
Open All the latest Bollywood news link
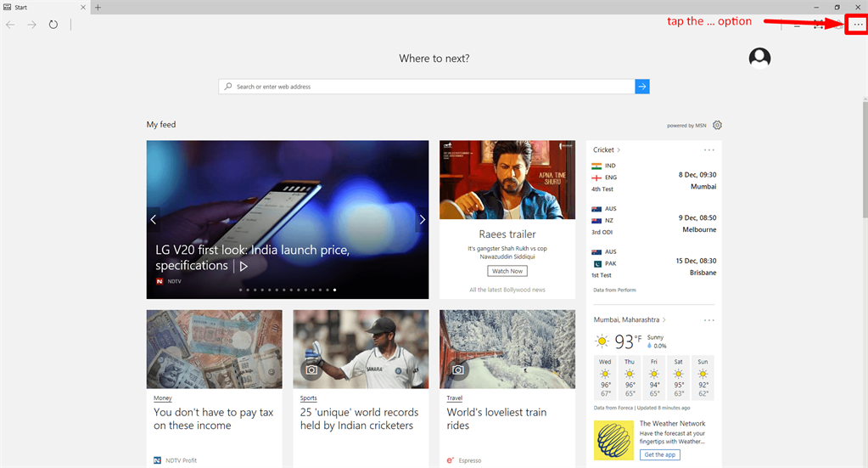pos(507,290)
